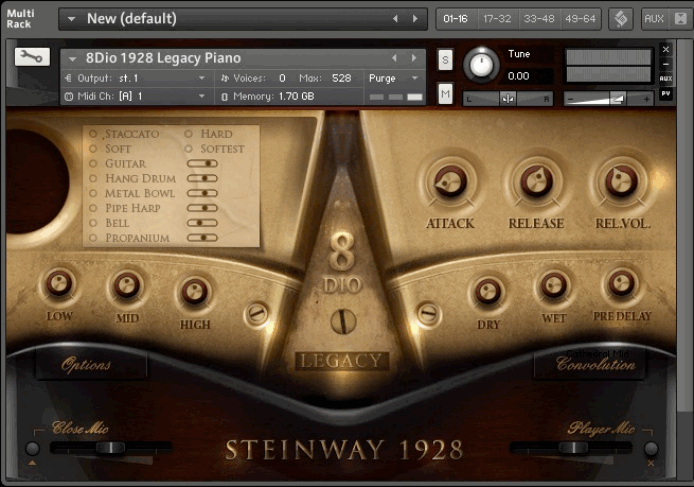694x487 pixels.
Task: Toggle AUX button in the top bar
Action: tap(654, 19)
